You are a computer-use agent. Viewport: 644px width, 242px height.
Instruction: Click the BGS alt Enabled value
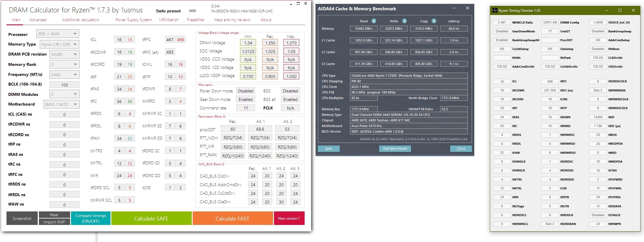tap(290, 99)
